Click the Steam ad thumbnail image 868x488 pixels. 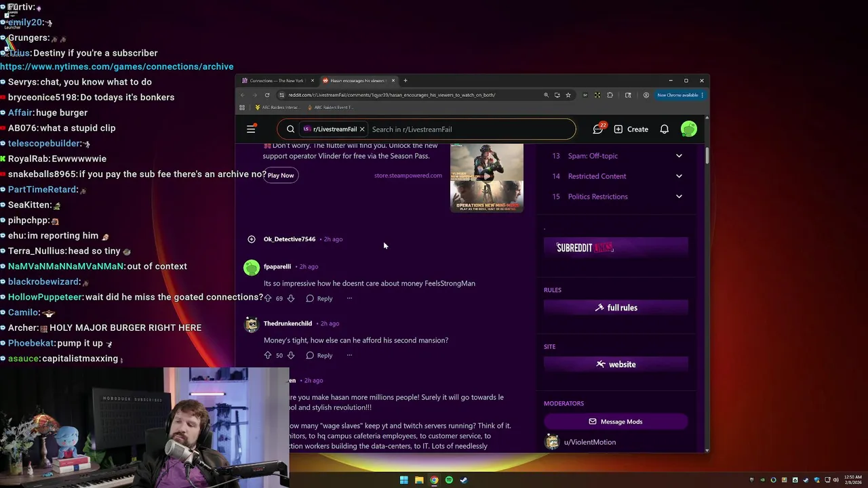coord(487,178)
